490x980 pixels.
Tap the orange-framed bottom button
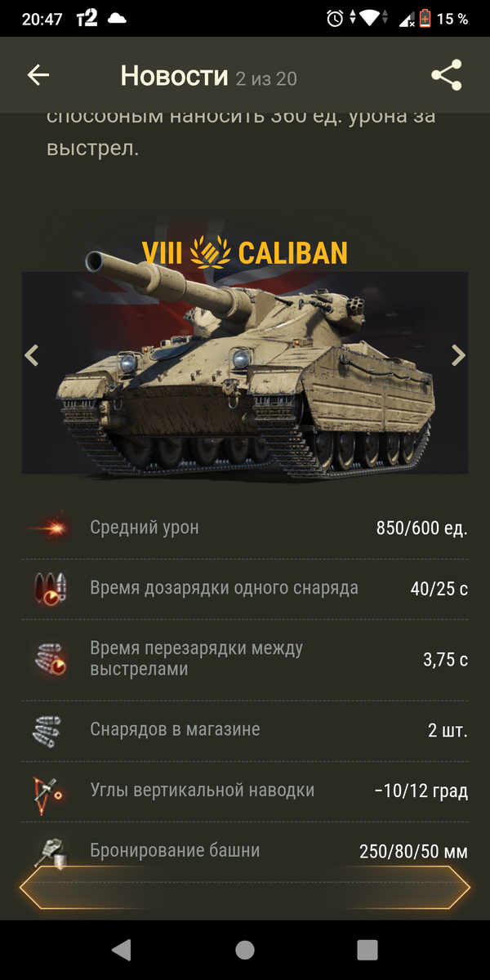pos(245,889)
